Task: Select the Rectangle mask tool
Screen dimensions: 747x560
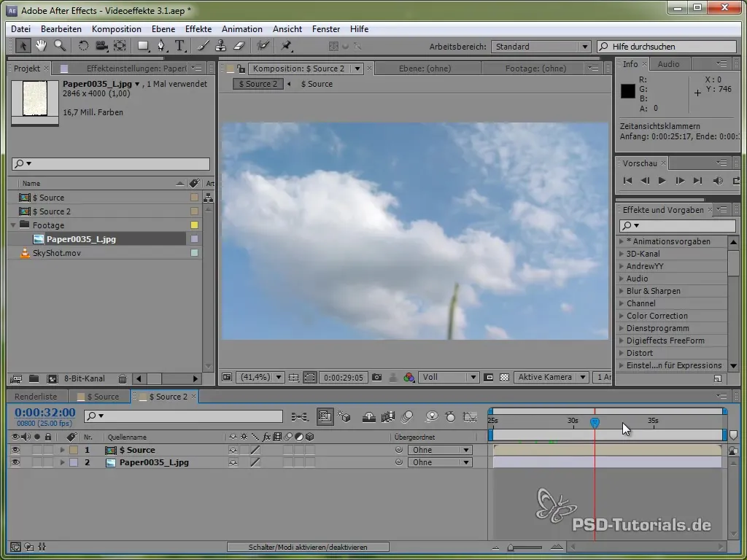Action: coord(143,46)
